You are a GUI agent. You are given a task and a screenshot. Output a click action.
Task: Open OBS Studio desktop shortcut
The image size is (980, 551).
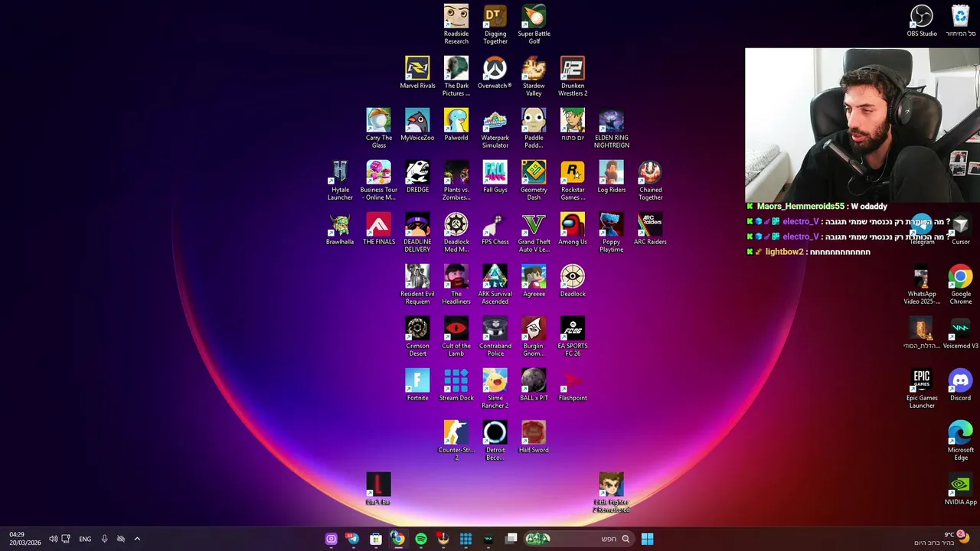[x=922, y=21]
